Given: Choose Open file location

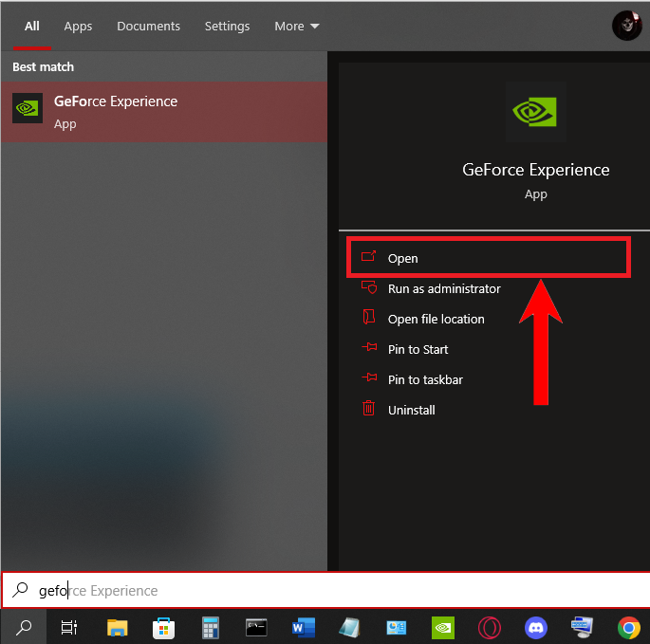Looking at the screenshot, I should click(x=436, y=319).
